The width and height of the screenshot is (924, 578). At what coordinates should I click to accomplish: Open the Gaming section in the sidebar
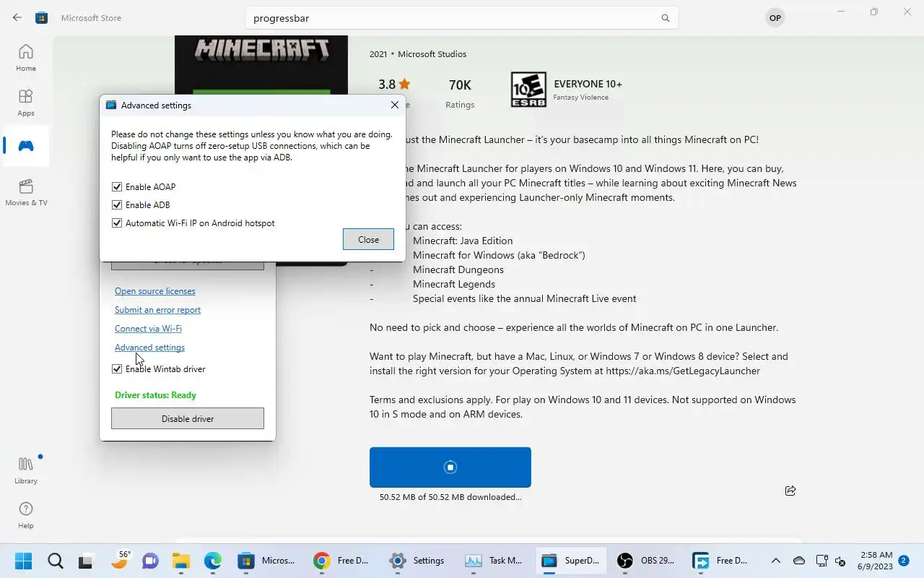pos(26,146)
